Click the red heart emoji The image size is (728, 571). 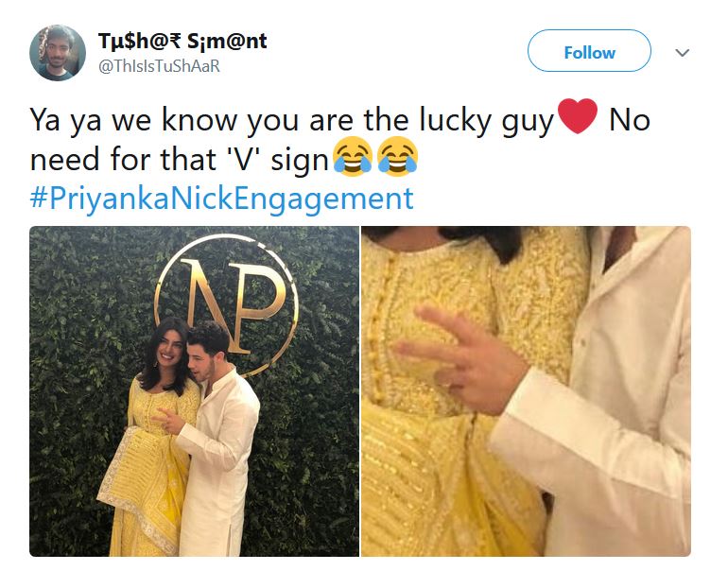pyautogui.click(x=577, y=116)
